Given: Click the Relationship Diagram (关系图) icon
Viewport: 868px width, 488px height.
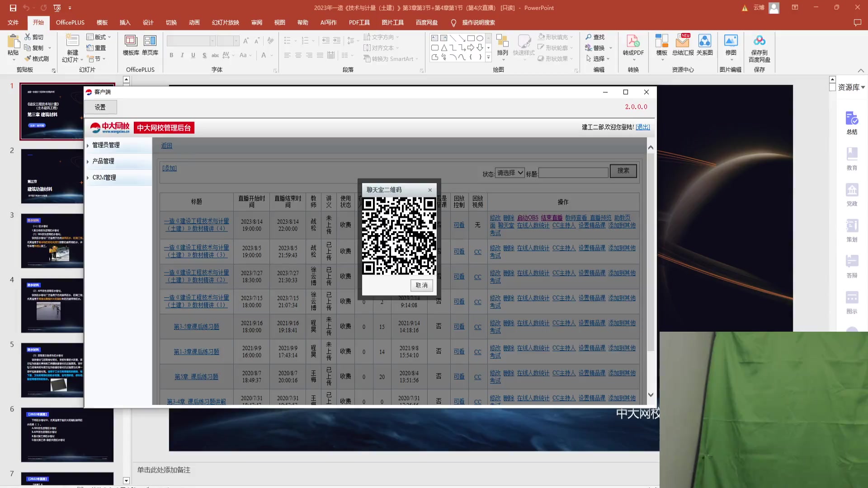Looking at the screenshot, I should click(x=704, y=41).
